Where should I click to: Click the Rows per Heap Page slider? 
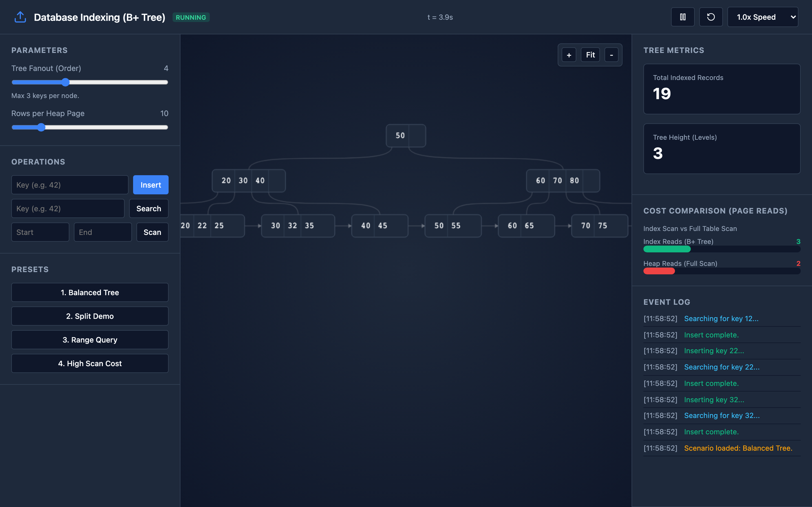coord(90,127)
